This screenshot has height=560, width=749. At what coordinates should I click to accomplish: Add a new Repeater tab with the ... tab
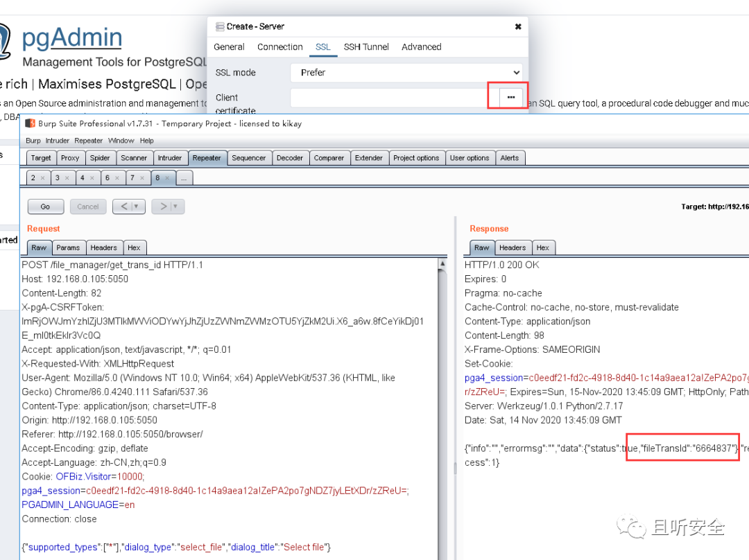184,178
